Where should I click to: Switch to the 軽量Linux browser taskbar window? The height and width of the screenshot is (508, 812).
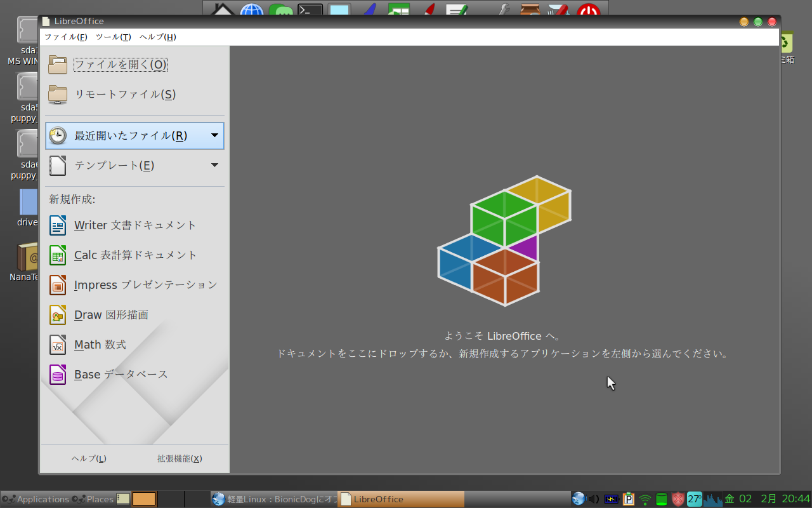point(274,499)
